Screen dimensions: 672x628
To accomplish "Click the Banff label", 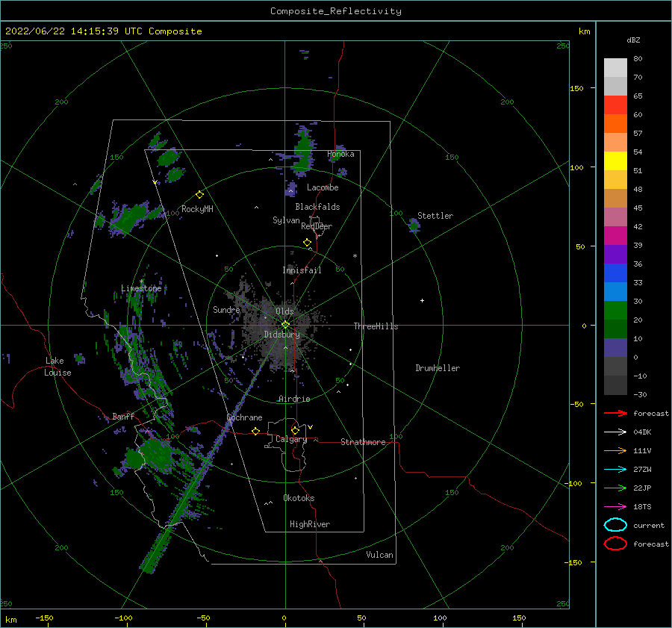I will [123, 416].
